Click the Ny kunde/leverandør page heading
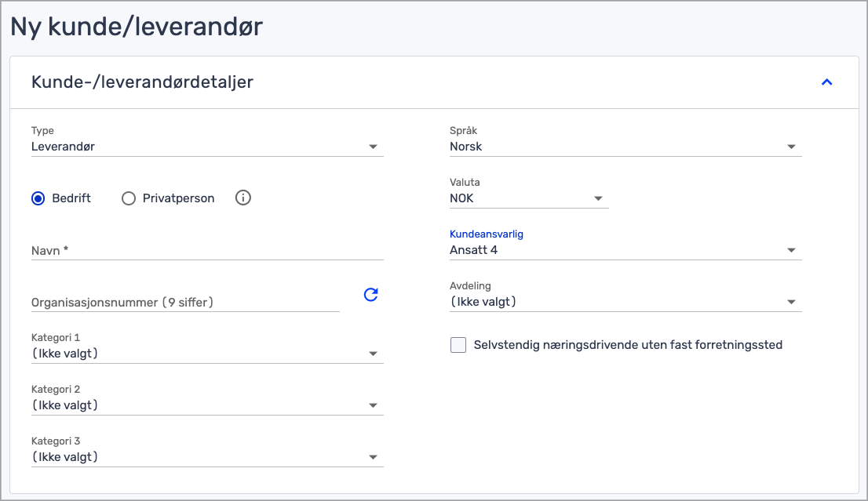 [137, 27]
